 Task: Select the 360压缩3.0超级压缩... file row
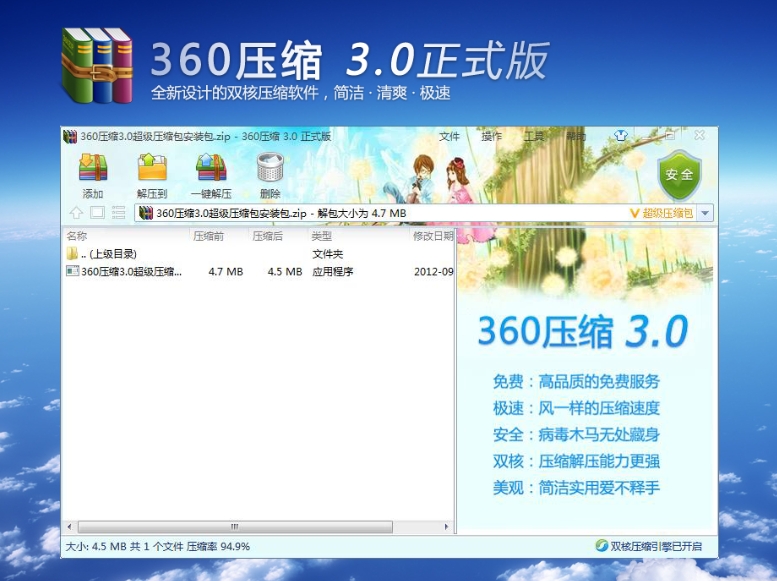[259, 272]
